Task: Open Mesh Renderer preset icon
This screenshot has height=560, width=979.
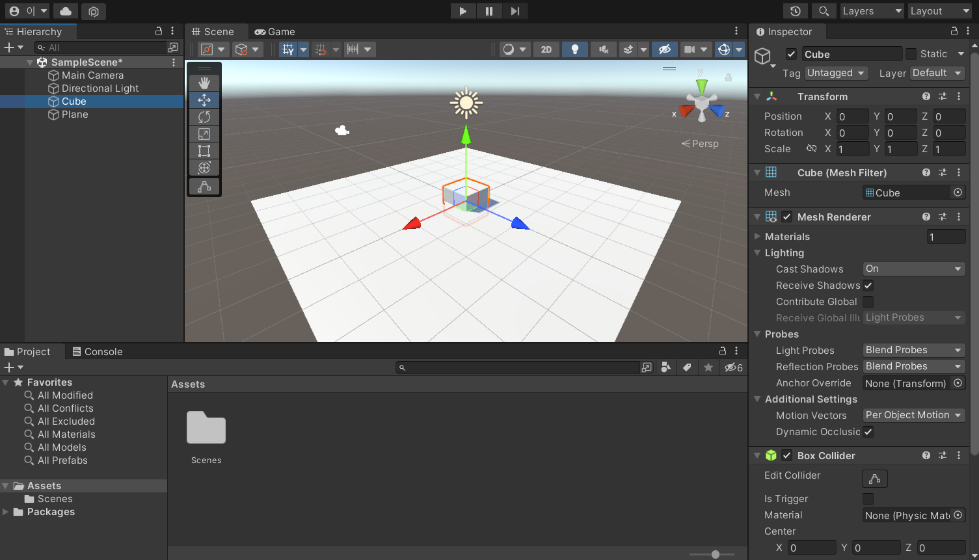Action: pos(943,217)
